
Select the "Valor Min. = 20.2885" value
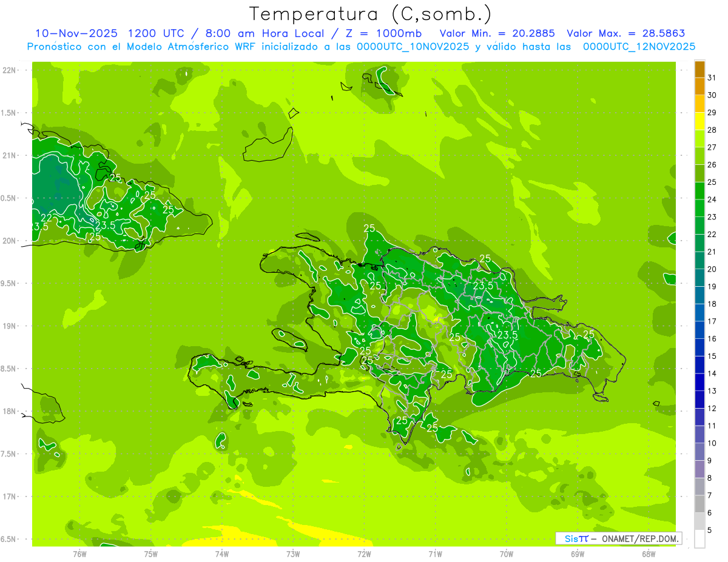pyautogui.click(x=497, y=33)
